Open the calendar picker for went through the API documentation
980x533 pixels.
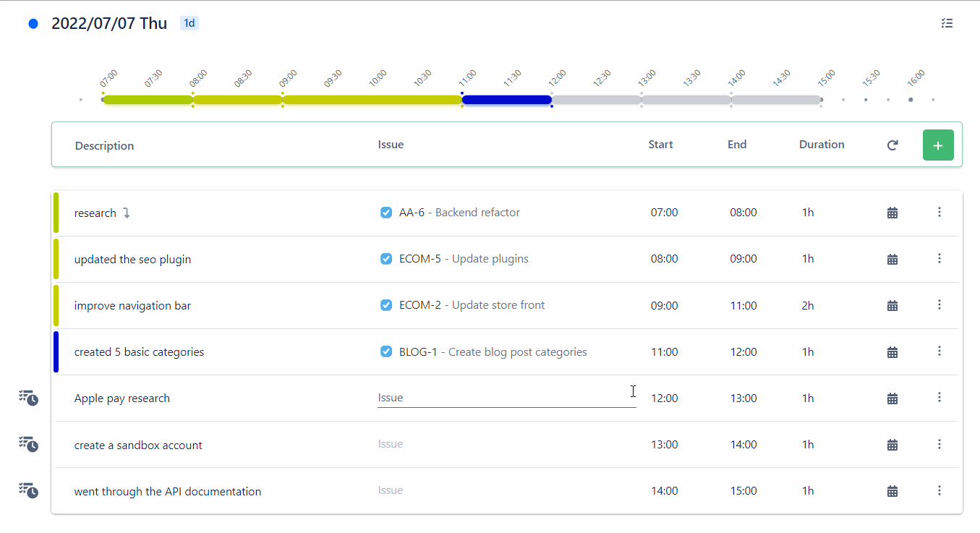(892, 490)
